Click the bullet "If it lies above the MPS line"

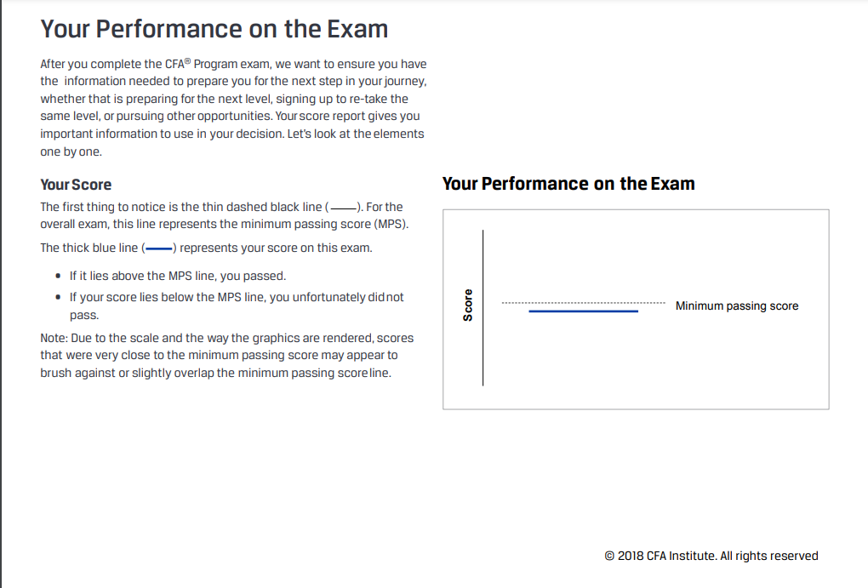tap(178, 277)
